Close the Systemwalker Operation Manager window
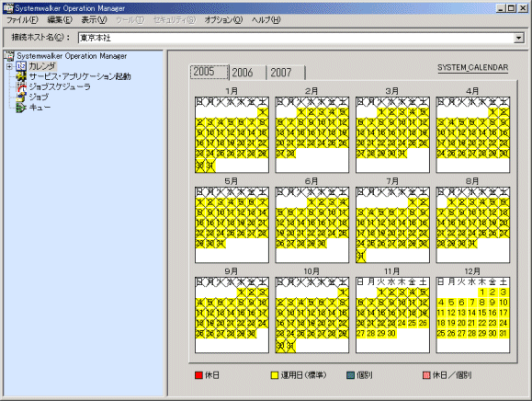The width and height of the screenshot is (532, 401). 523,8
